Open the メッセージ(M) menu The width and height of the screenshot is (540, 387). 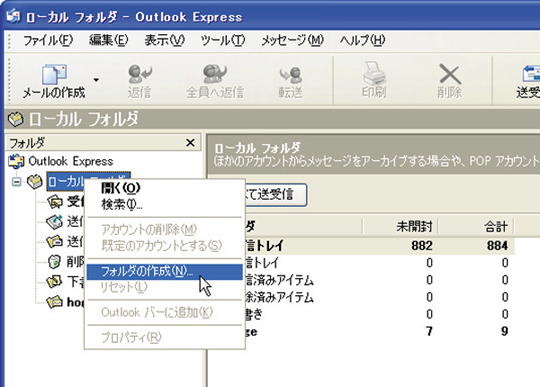click(x=292, y=40)
